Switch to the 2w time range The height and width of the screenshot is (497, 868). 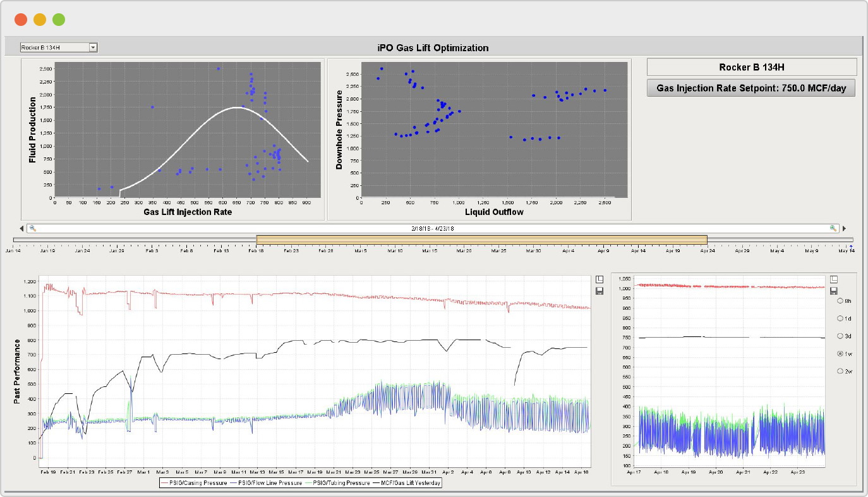click(x=841, y=371)
